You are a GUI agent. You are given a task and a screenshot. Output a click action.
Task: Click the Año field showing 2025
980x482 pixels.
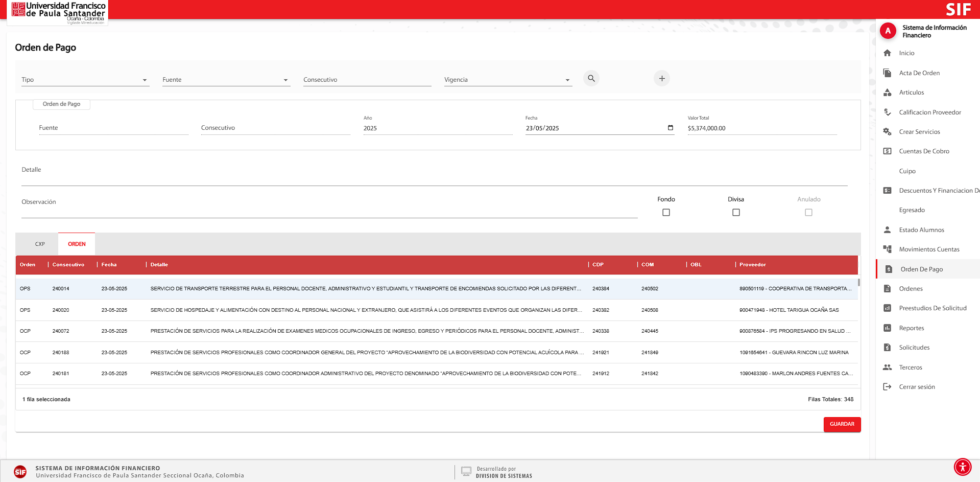click(438, 128)
